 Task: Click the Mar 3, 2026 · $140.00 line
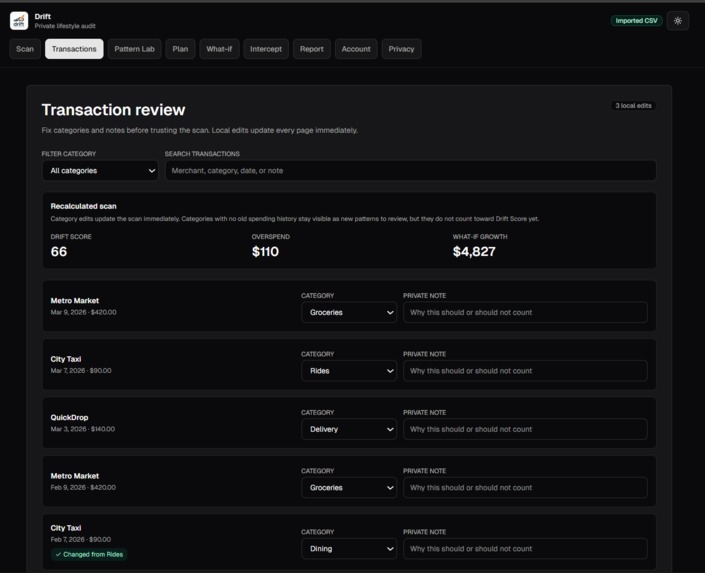tap(83, 429)
